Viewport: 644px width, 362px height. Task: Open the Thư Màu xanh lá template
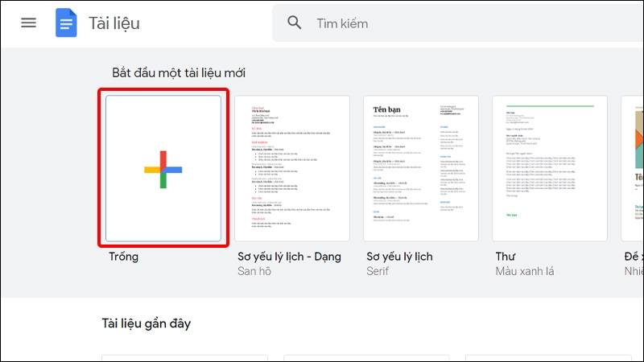pos(550,168)
